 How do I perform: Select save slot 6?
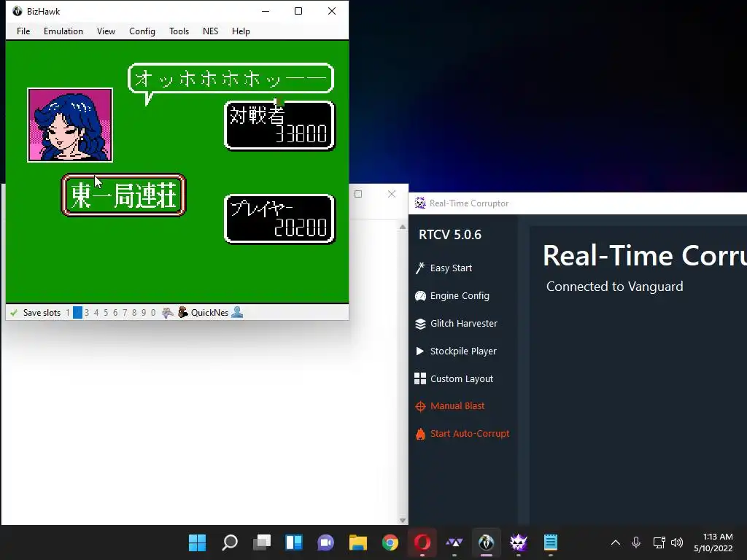click(x=115, y=313)
